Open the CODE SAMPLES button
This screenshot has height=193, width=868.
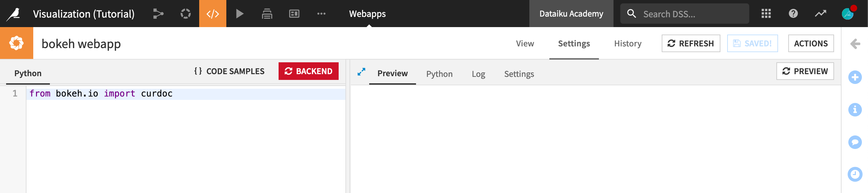[229, 71]
